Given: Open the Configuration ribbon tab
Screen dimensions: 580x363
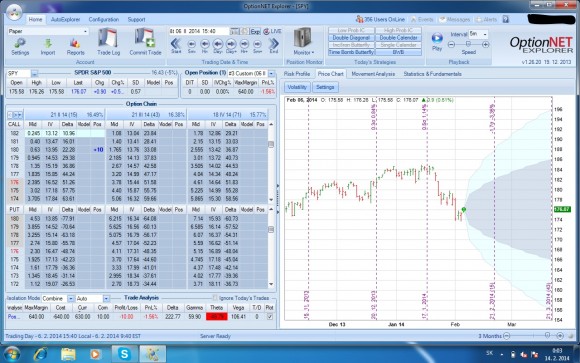Looking at the screenshot, I should click(104, 19).
